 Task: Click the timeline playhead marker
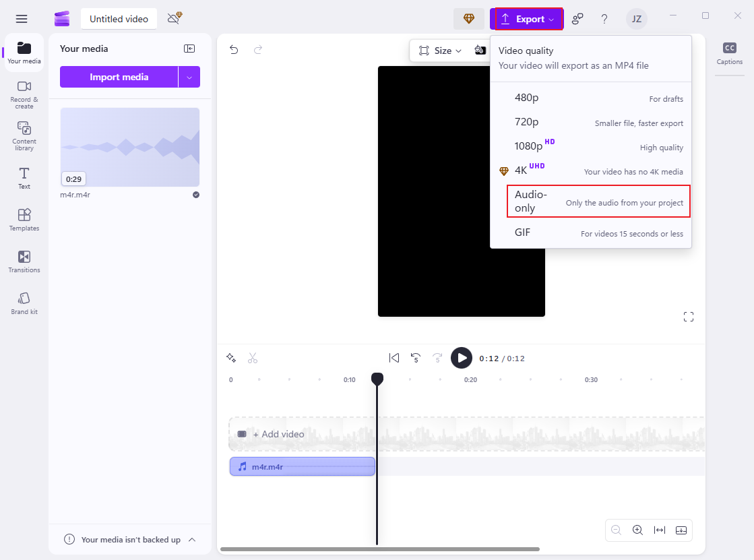[377, 379]
